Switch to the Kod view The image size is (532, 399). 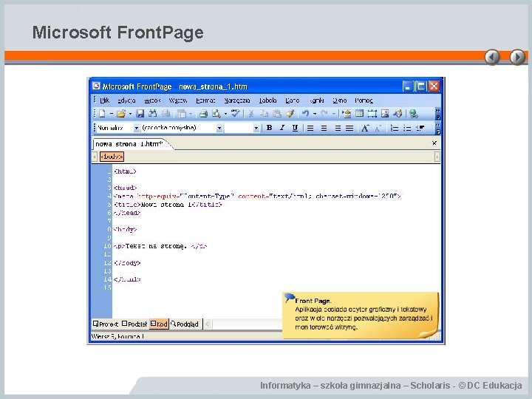[x=159, y=324]
